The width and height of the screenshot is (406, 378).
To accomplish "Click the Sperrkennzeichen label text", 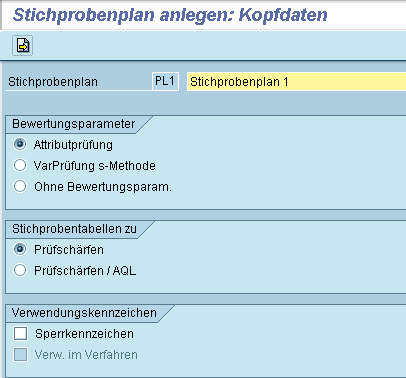I will [x=84, y=334].
